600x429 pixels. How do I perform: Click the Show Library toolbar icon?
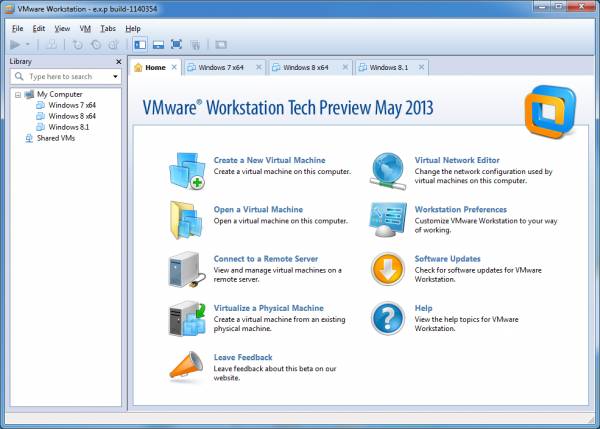[x=140, y=45]
